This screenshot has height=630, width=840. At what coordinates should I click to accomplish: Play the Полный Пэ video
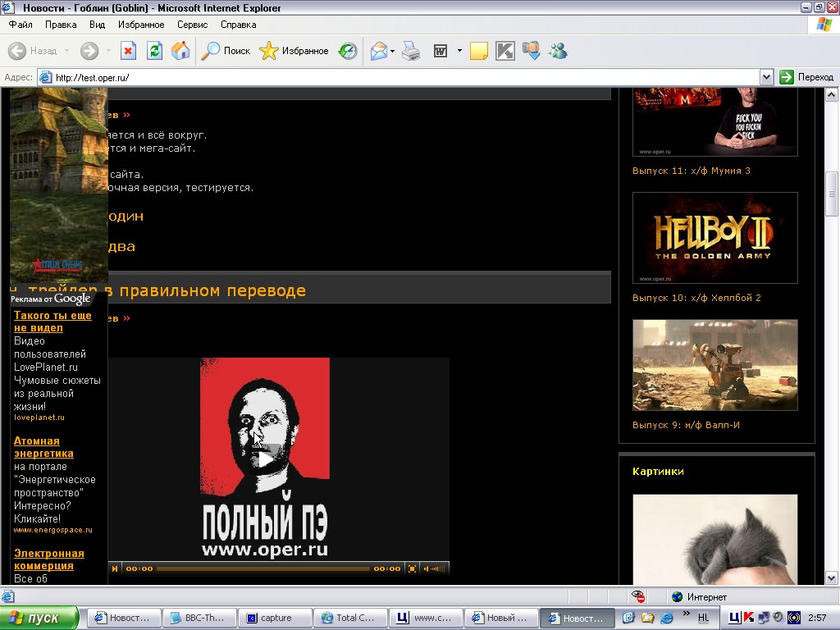[x=265, y=459]
